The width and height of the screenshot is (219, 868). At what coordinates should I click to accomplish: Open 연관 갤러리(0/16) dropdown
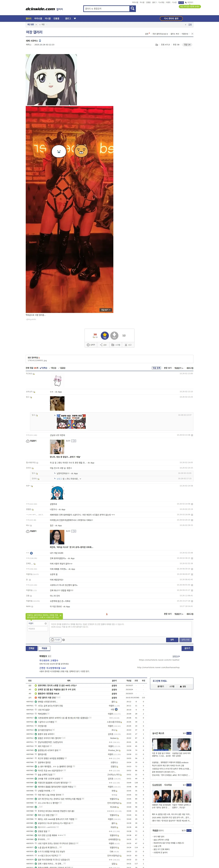(160, 34)
